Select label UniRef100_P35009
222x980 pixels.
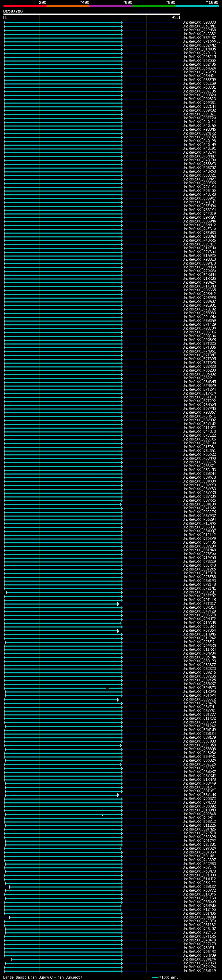click(199, 902)
